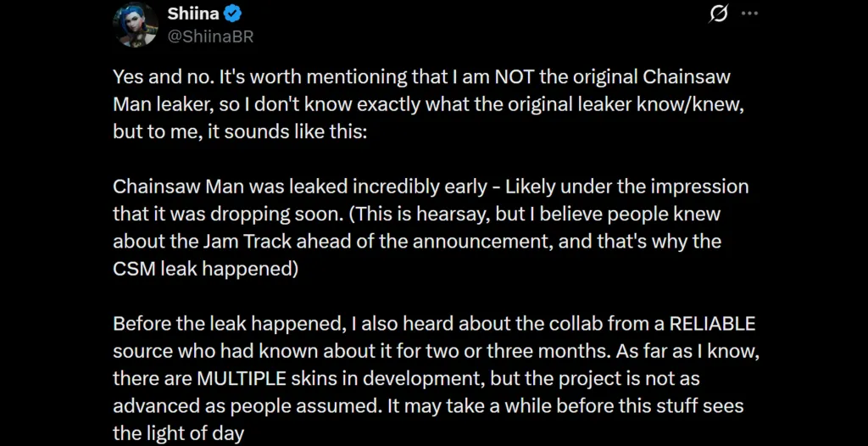This screenshot has height=446, width=868.
Task: Open Shiina's profile avatar picture
Action: (136, 25)
